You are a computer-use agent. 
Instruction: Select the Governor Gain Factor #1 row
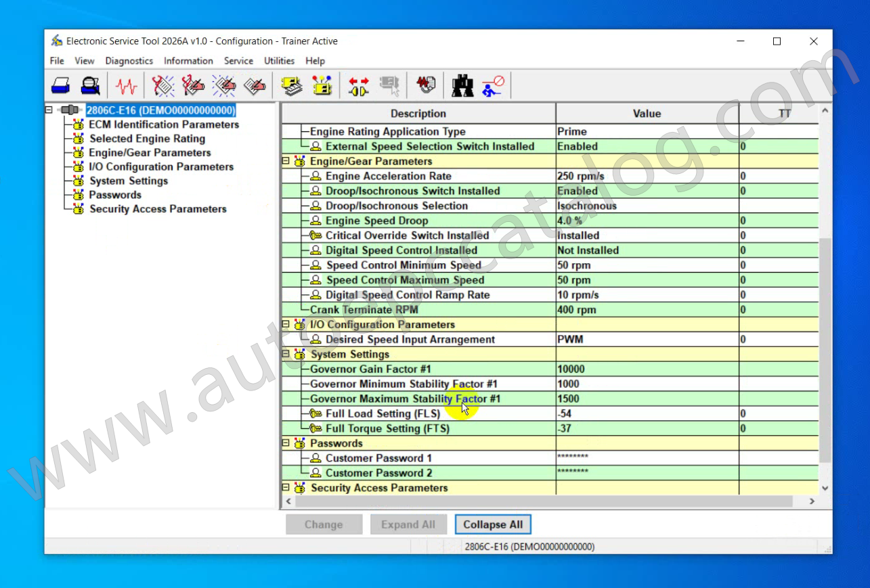pos(550,369)
